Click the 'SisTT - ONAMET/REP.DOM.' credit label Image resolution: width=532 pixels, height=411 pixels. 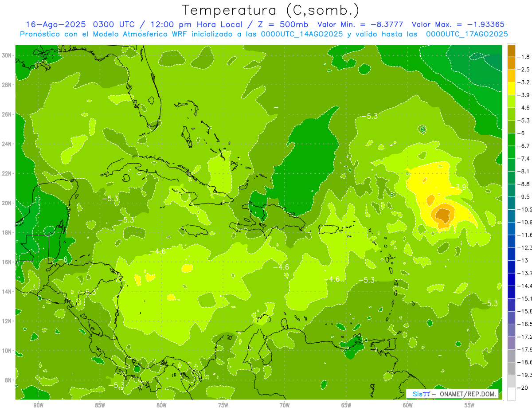[452, 394]
